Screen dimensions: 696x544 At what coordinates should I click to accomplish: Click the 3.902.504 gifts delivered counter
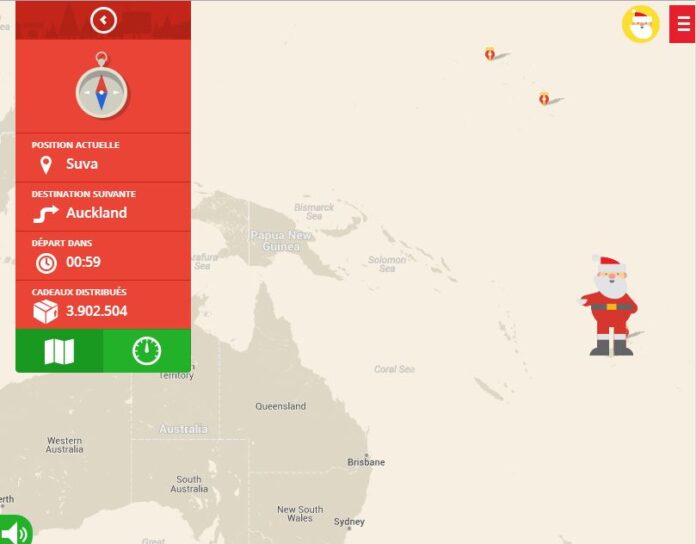(97, 311)
